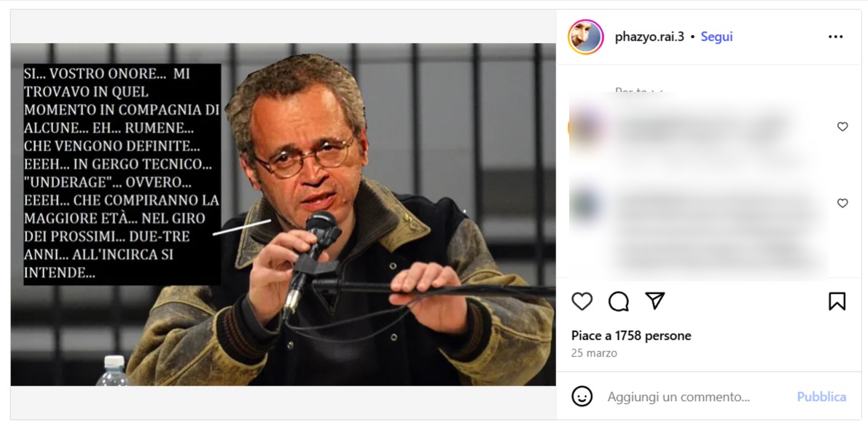868x423 pixels.
Task: Click the black caption text box in image
Action: (122, 174)
